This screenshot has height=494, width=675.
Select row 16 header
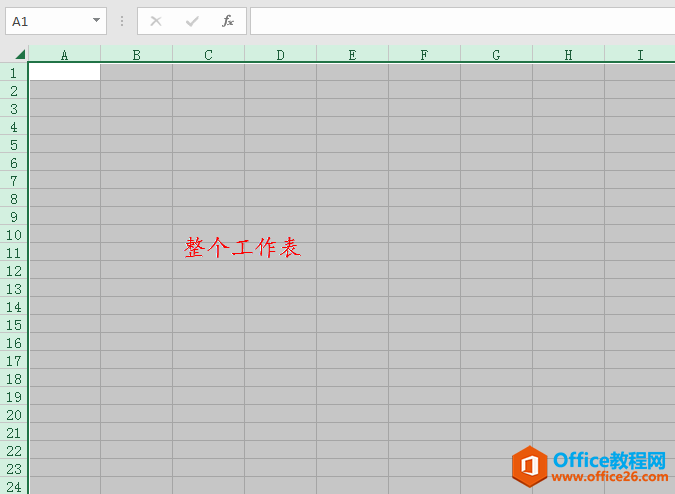(14, 343)
